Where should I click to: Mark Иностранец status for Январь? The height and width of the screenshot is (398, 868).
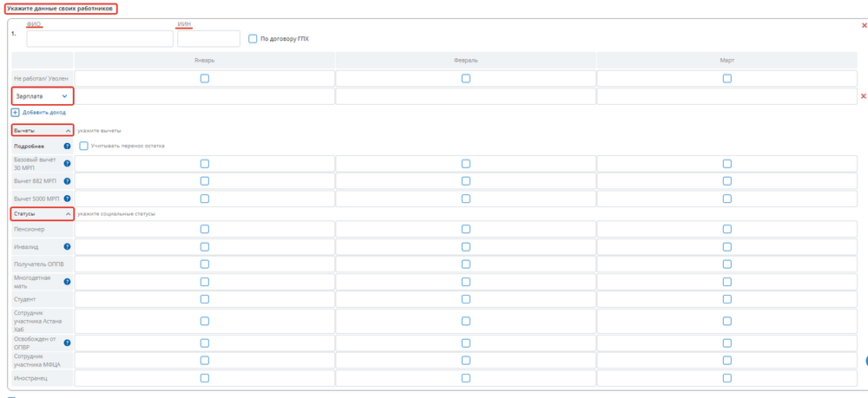[x=205, y=378]
